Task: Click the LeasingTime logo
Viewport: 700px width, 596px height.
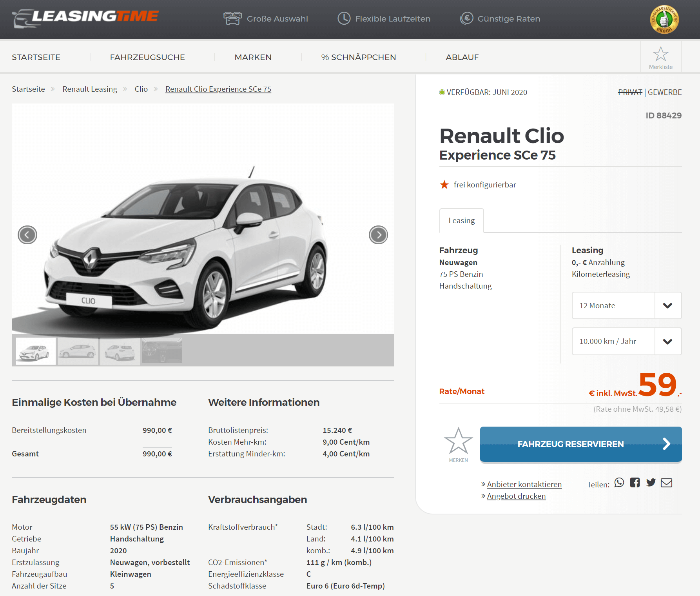Action: tap(85, 18)
